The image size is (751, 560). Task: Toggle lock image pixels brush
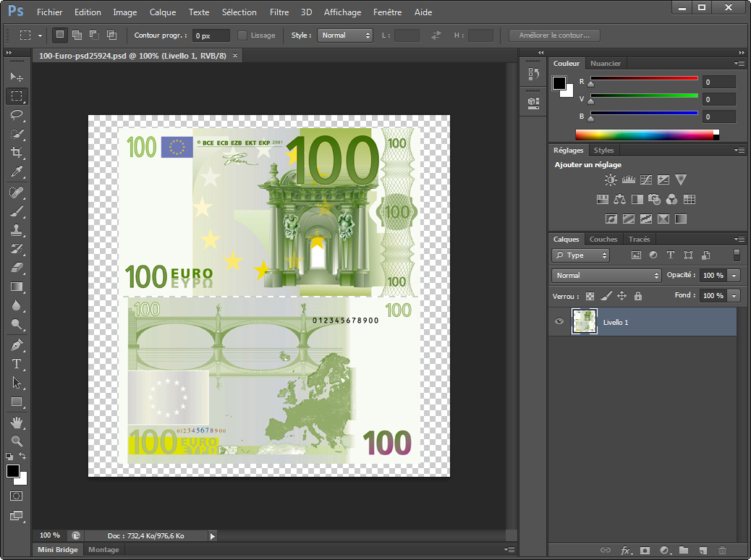(x=606, y=296)
